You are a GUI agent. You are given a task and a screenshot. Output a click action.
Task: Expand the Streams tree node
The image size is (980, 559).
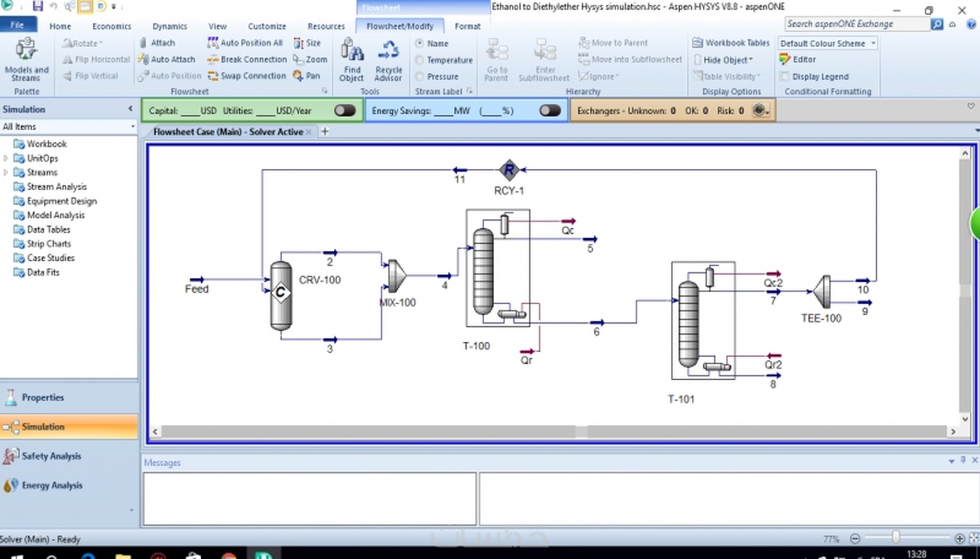(6, 172)
